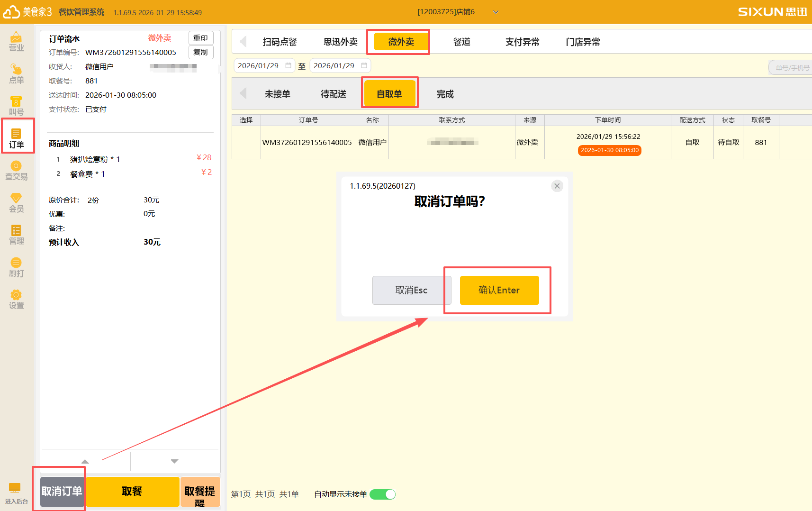Switch to the 待配送 tab
Screen dimensions: 812x511
333,94
